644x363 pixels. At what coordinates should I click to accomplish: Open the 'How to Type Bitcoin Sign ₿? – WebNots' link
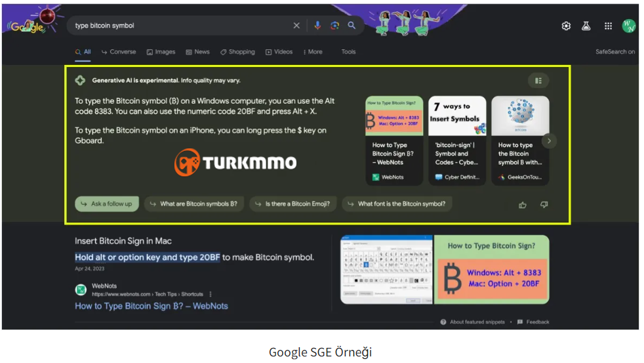(151, 307)
